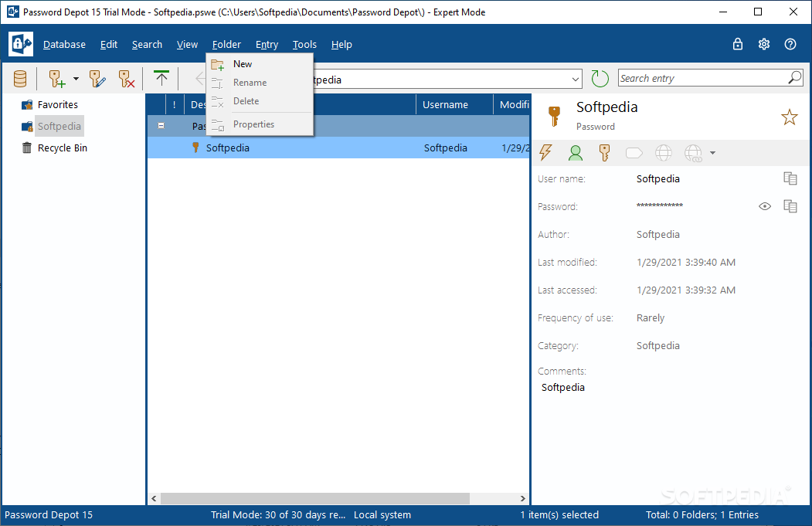Mark Softpedia entry as favorite star
812x526 pixels.
(790, 117)
